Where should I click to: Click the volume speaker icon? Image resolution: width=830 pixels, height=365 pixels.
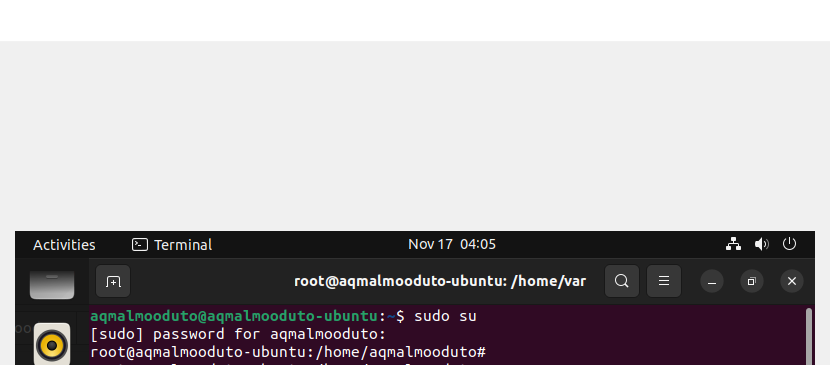click(x=762, y=244)
